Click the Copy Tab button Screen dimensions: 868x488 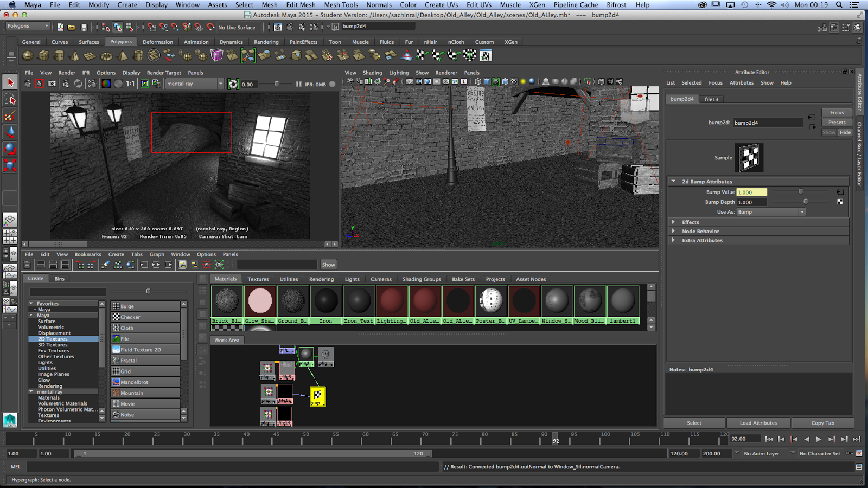point(823,423)
